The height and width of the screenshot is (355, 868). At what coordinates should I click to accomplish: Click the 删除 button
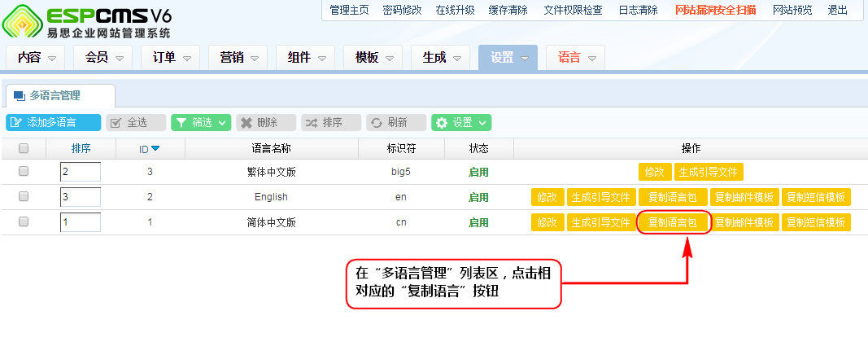pyautogui.click(x=266, y=123)
